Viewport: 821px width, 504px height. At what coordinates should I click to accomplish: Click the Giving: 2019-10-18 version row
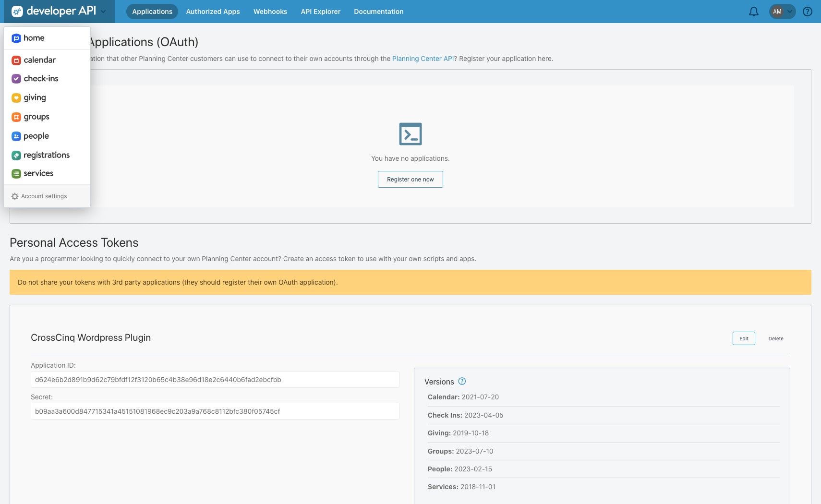604,433
